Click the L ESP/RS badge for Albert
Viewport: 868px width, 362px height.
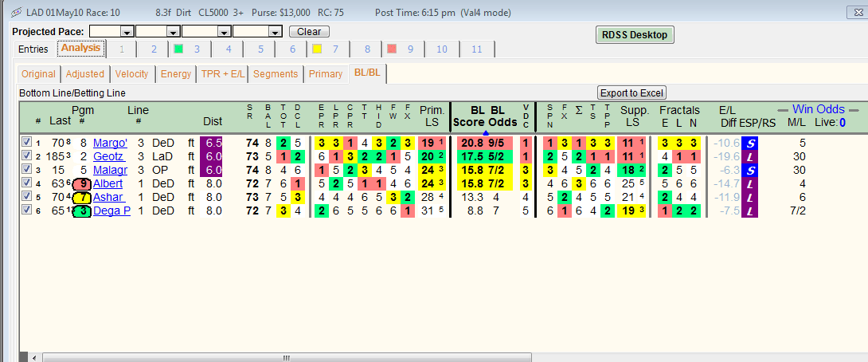(x=750, y=183)
